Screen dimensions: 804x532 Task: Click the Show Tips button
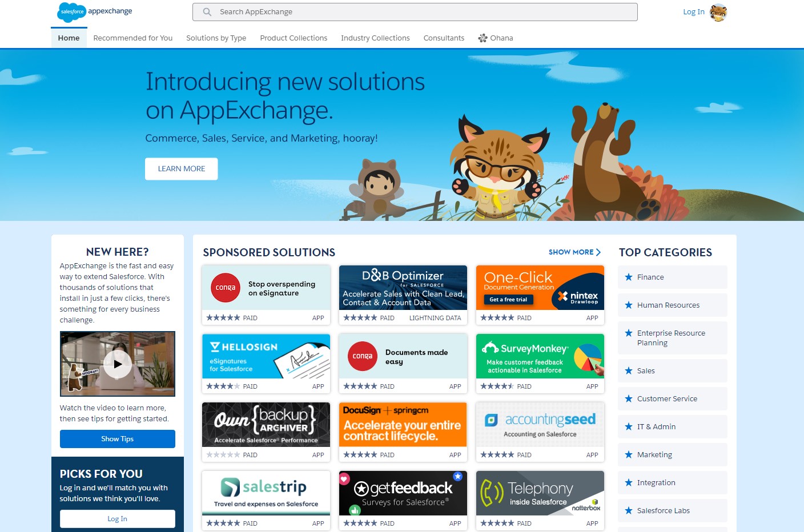[x=118, y=439]
